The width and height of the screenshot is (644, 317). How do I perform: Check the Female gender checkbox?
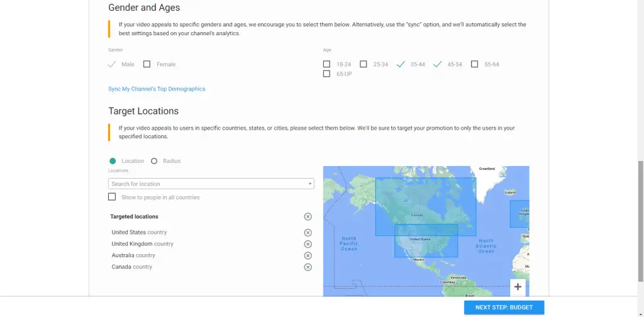click(x=147, y=64)
